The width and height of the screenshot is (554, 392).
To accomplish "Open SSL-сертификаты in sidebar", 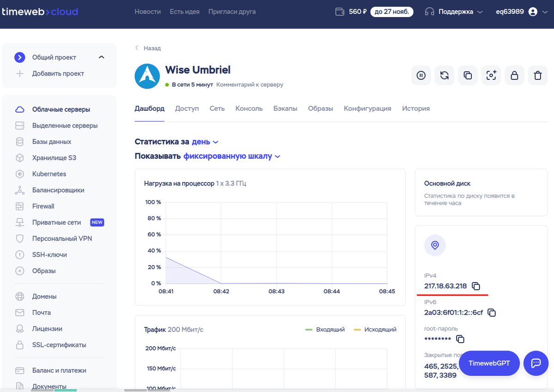I will coord(59,345).
